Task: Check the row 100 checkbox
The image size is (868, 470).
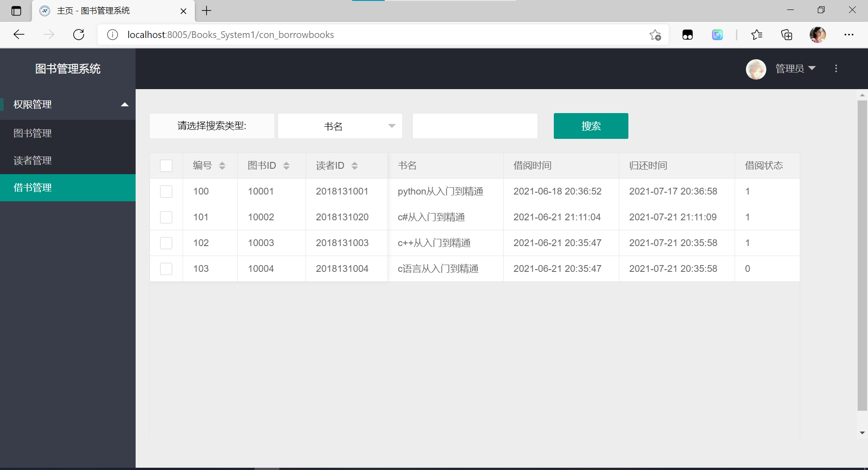Action: 166,191
